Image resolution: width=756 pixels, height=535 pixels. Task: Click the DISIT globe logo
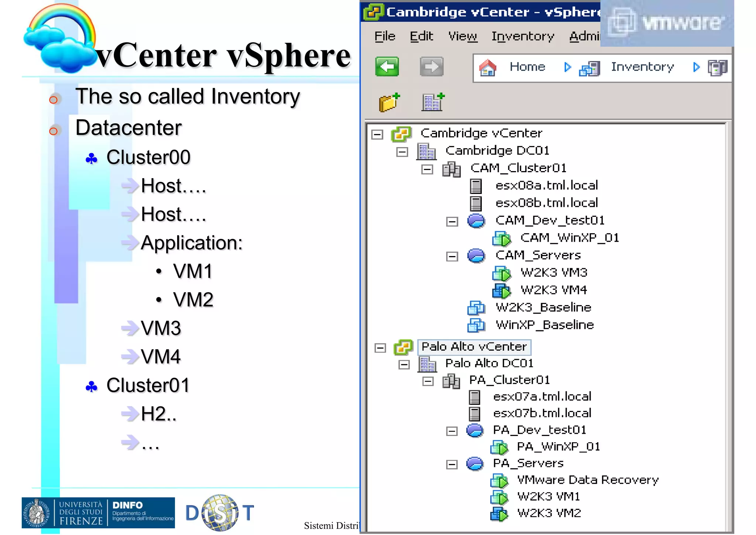[220, 513]
